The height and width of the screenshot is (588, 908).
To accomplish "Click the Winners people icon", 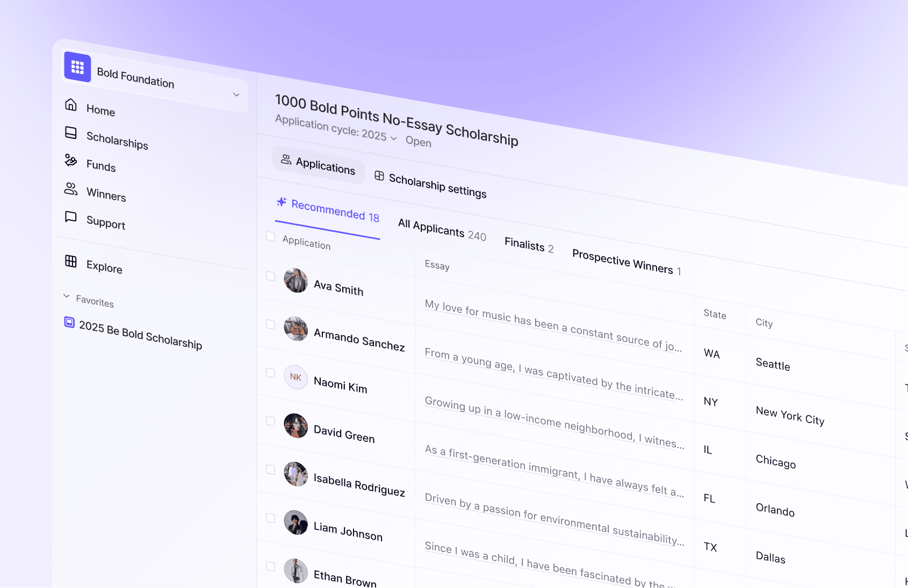I will pyautogui.click(x=71, y=188).
